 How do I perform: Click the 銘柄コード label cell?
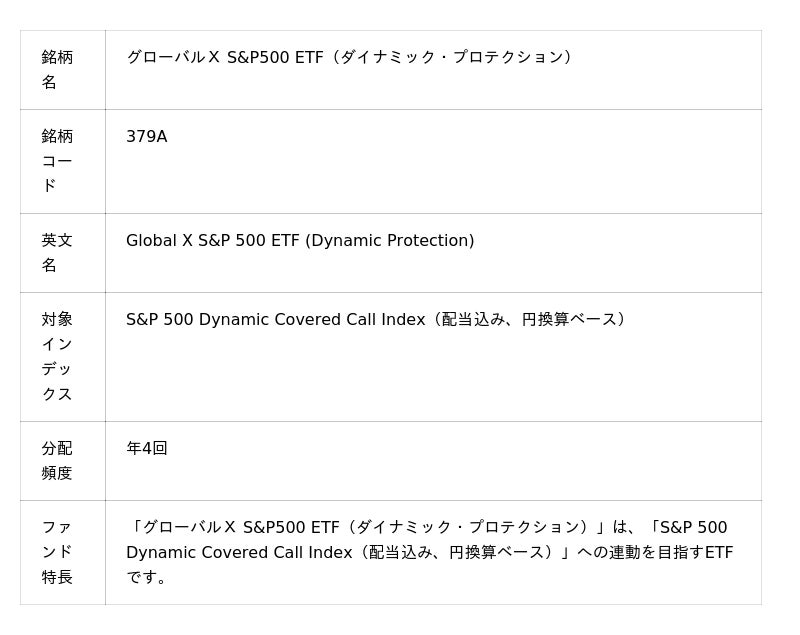57,161
